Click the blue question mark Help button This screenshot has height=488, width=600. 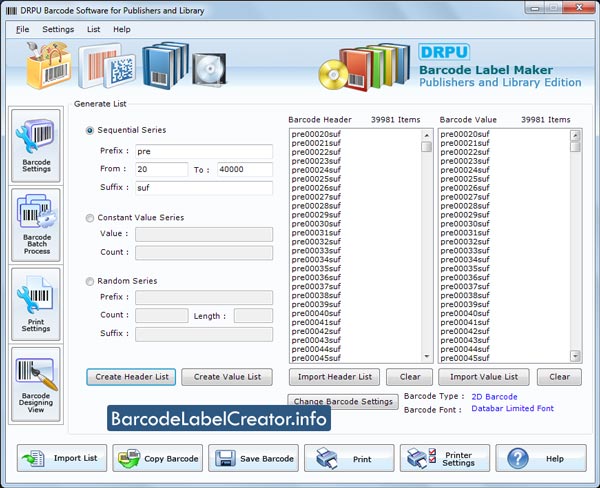(x=541, y=458)
